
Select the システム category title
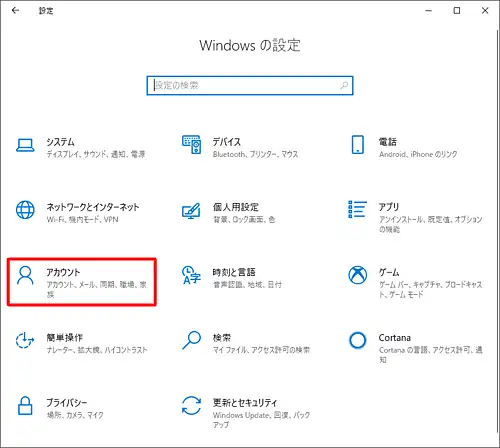point(60,142)
